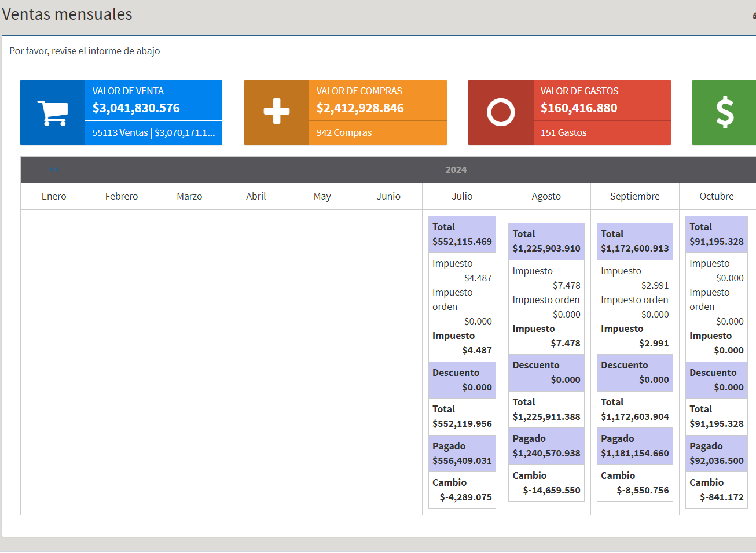Open the 151 Gastos footer link

pyautogui.click(x=563, y=133)
